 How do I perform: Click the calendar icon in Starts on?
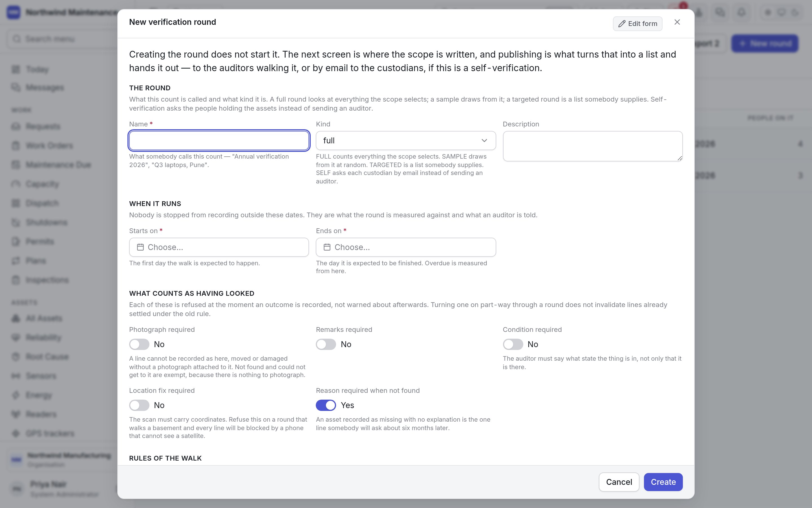[x=140, y=247]
